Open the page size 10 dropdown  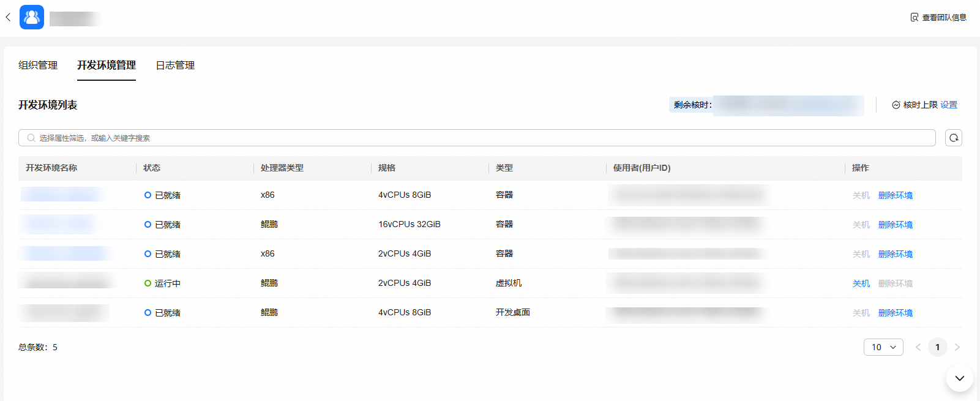[883, 347]
